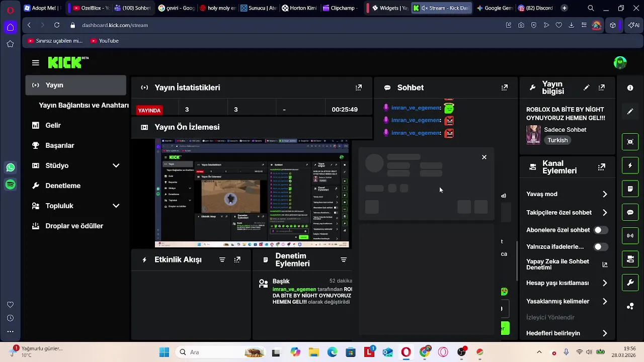644x362 pixels.
Task: Close the loading user card popup
Action: [x=484, y=157]
